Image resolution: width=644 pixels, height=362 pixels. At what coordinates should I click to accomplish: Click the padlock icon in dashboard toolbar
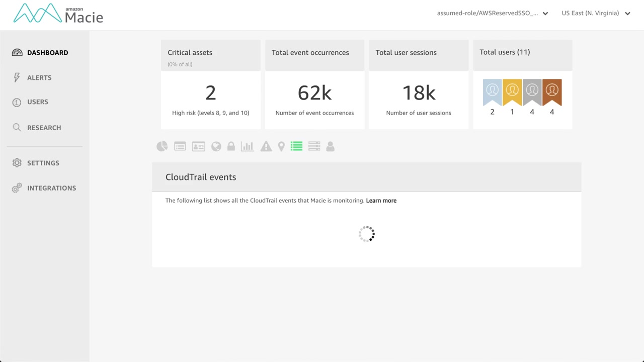[231, 146]
